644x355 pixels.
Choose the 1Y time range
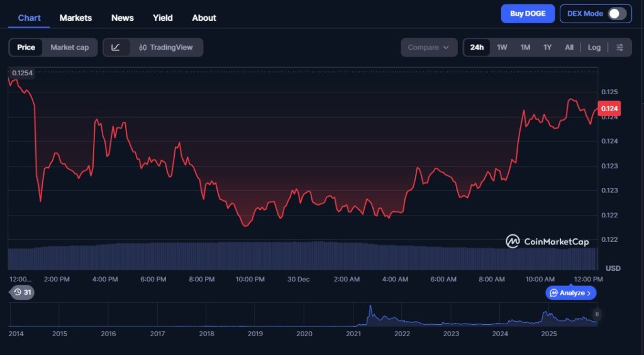(x=547, y=47)
